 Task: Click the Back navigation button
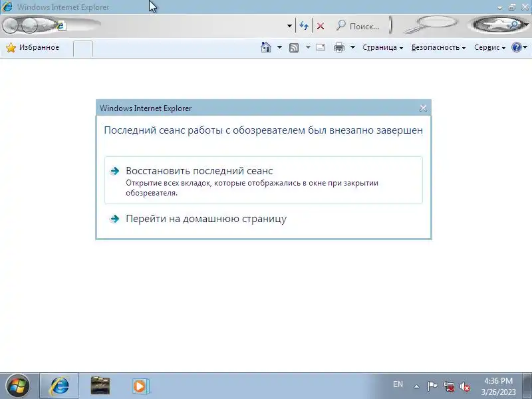[x=11, y=25]
